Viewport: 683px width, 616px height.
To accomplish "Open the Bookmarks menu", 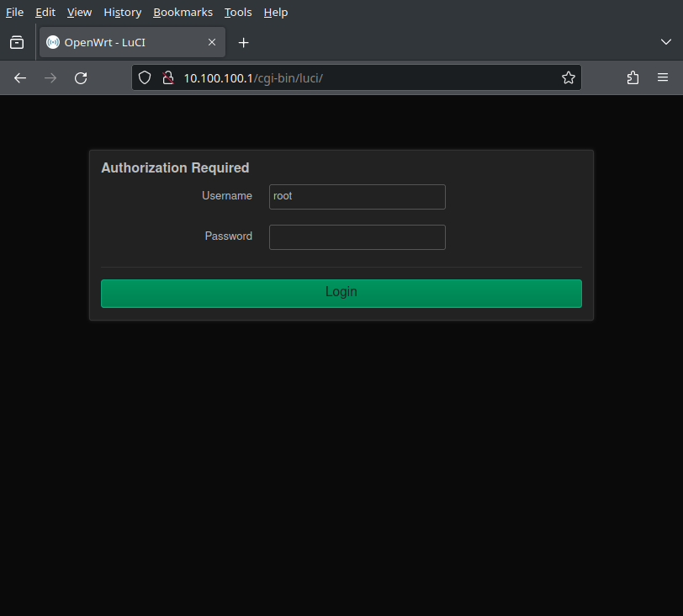I will [x=183, y=12].
